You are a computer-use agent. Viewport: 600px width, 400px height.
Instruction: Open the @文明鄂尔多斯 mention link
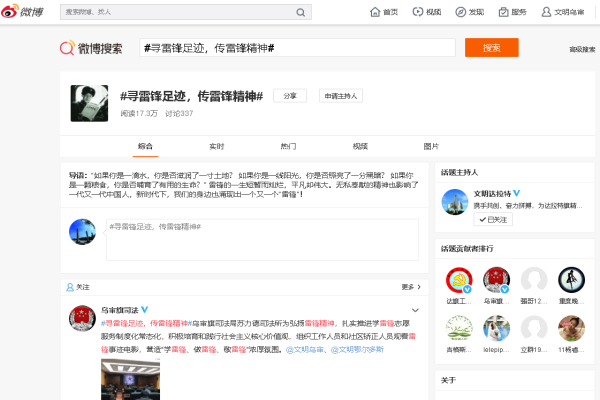357,349
